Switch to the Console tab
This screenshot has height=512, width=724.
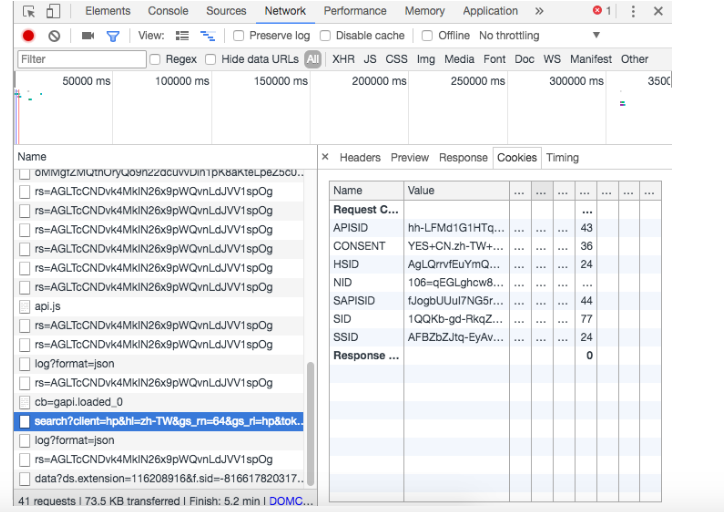(x=168, y=11)
